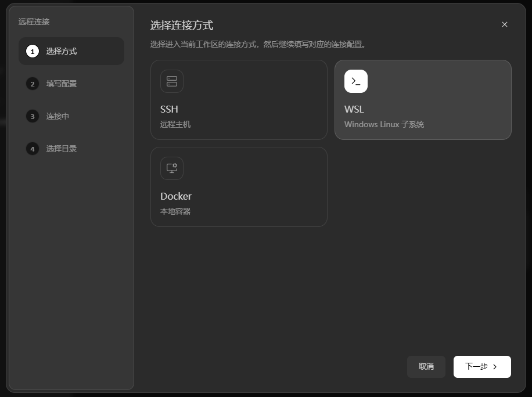This screenshot has height=397, width=532.
Task: Click the chevron arrow on the 下一步 button
Action: (x=495, y=366)
